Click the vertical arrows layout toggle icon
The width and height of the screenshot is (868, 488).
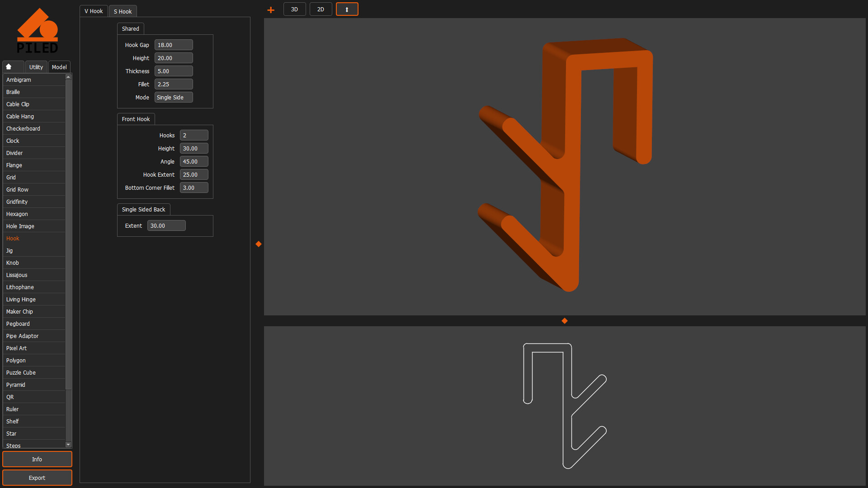pyautogui.click(x=347, y=9)
